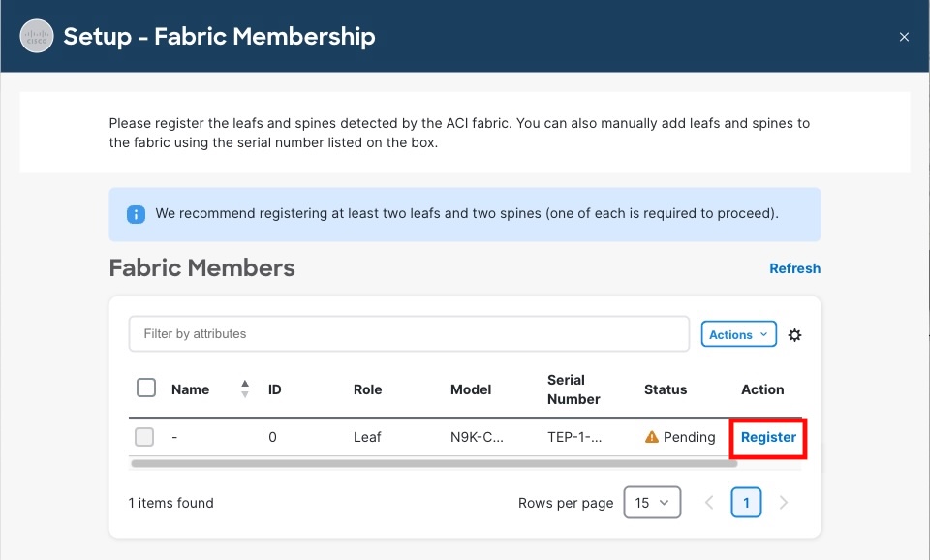Sort the table by the Name arrows
The image size is (930, 560).
245,389
